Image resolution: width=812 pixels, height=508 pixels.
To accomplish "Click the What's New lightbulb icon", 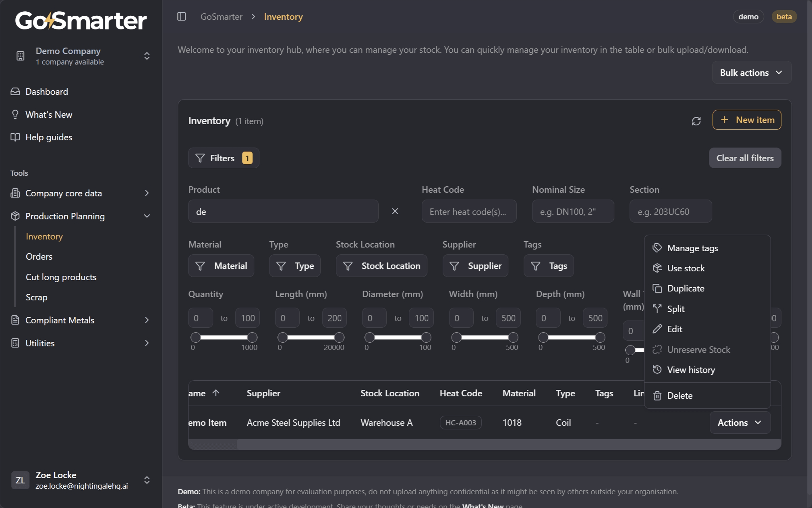I will click(15, 115).
